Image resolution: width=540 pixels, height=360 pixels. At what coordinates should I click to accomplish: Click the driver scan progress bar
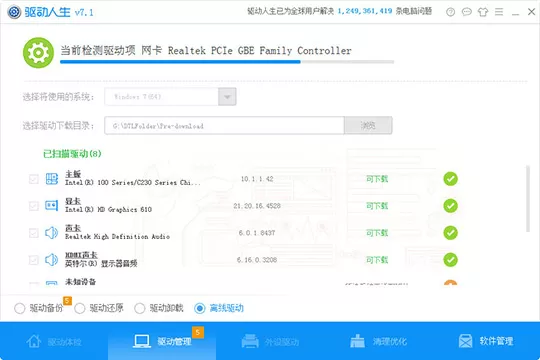point(227,62)
